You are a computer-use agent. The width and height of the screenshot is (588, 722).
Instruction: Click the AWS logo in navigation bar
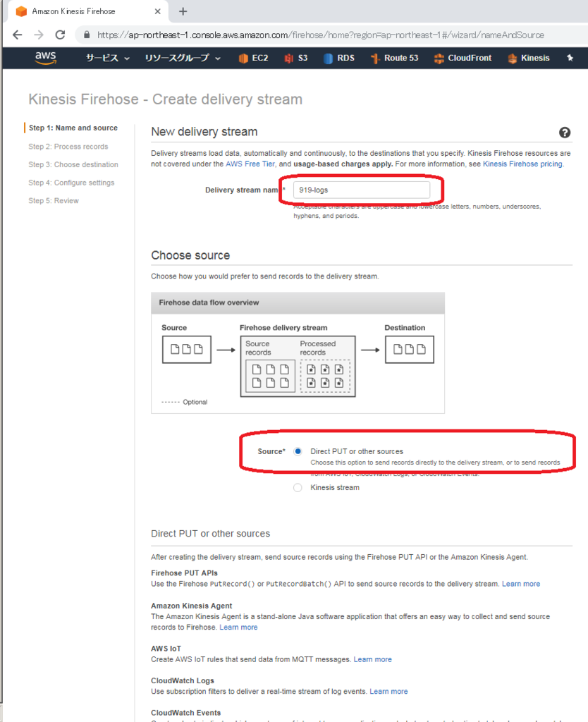[46, 58]
